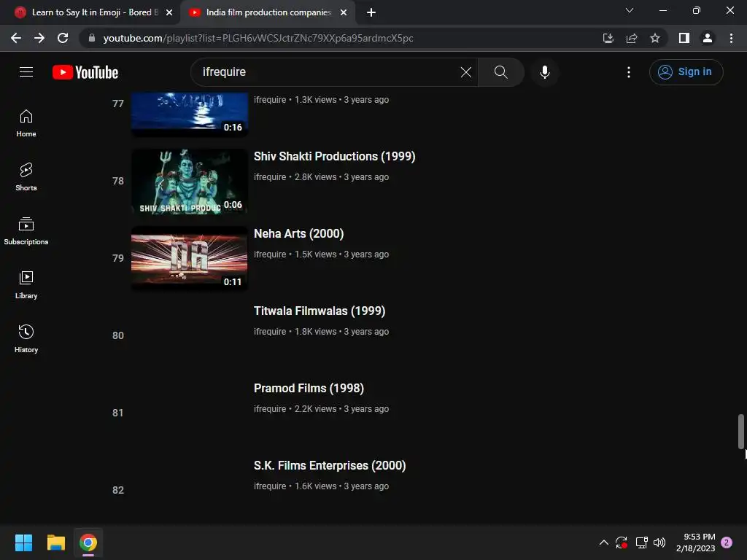Open the Windows Start menu
The height and width of the screenshot is (560, 747).
point(23,542)
